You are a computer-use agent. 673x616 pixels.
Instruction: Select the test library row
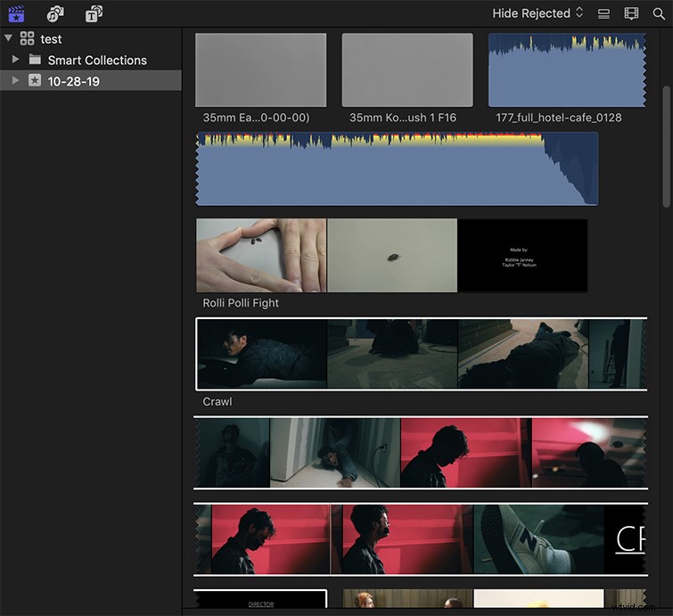point(91,38)
